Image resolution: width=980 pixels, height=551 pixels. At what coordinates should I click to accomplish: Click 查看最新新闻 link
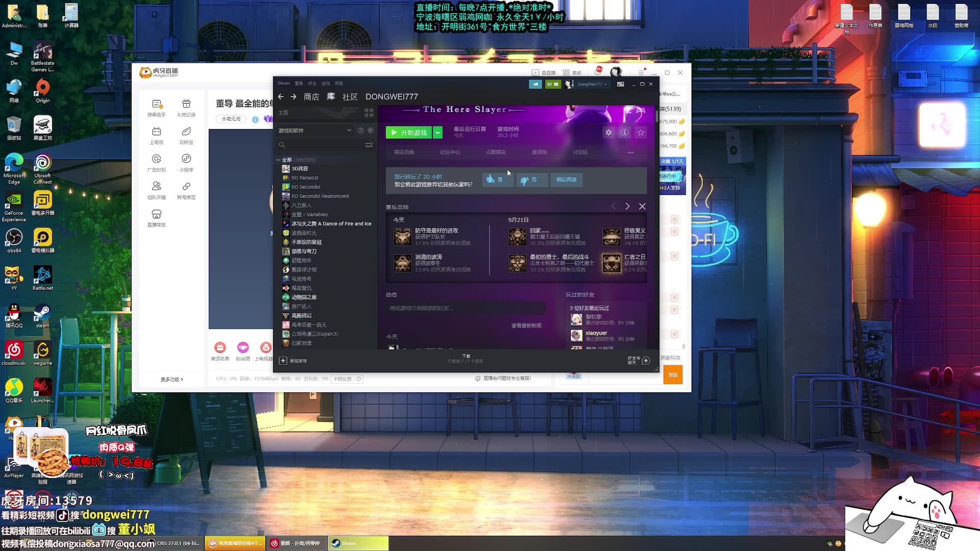pyautogui.click(x=526, y=325)
